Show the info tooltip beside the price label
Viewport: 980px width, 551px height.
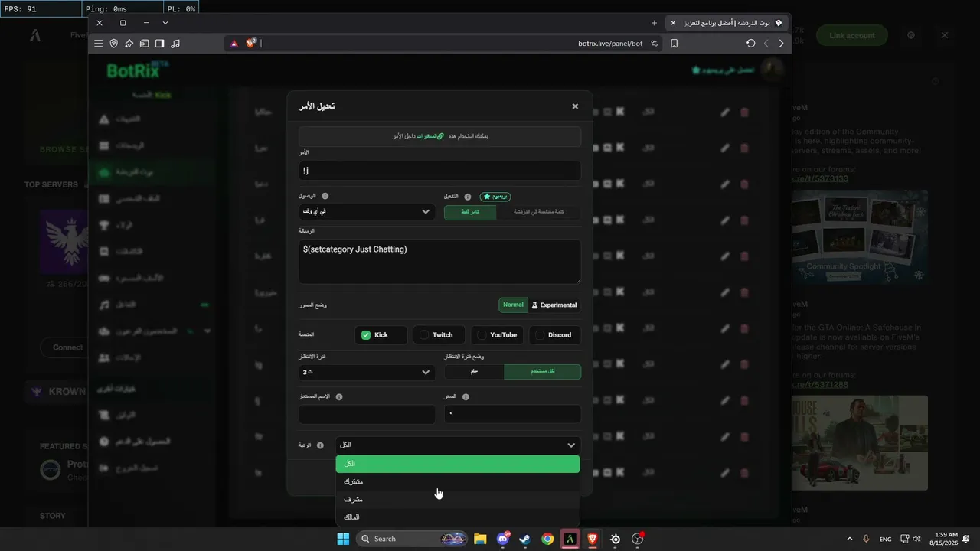pos(465,397)
